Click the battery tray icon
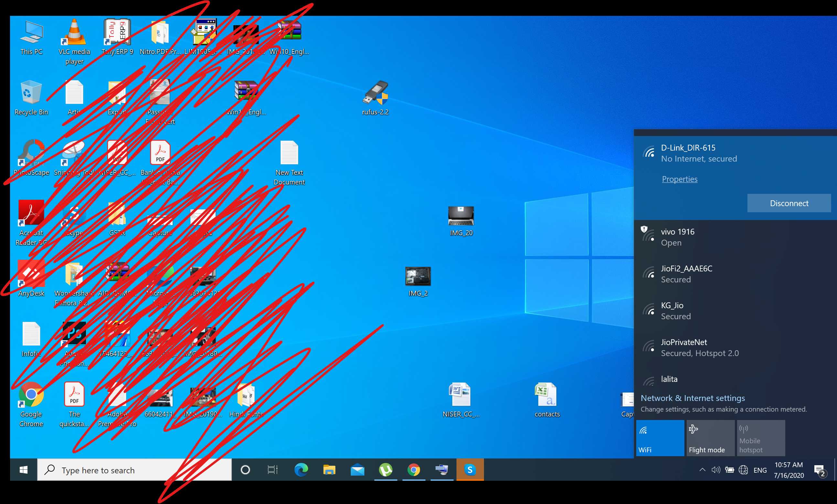 729,470
